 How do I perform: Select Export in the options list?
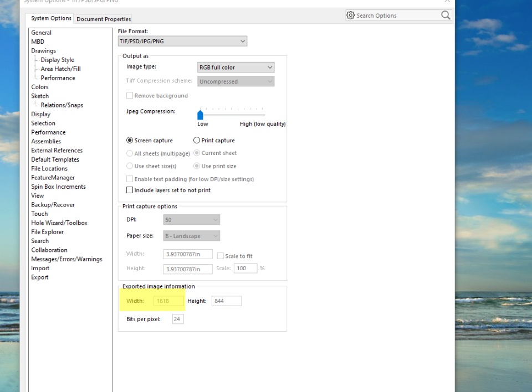(x=40, y=277)
